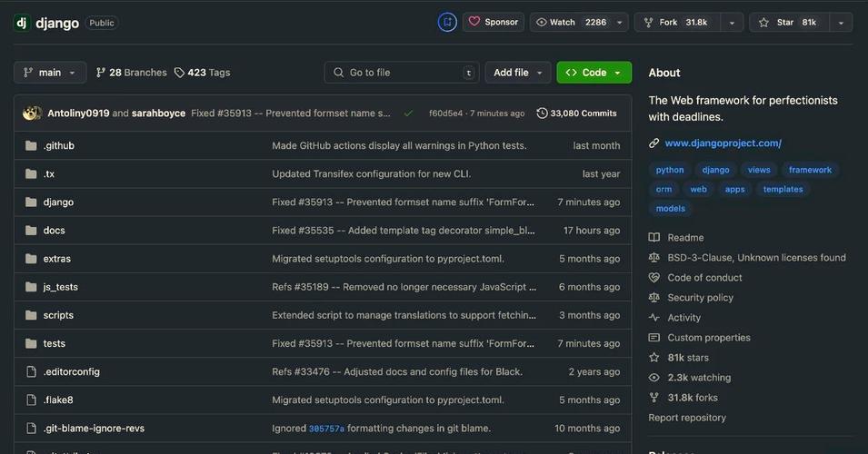Screen dimensions: 868x454
Task: Open the green Code dropdown button
Action: pos(594,73)
